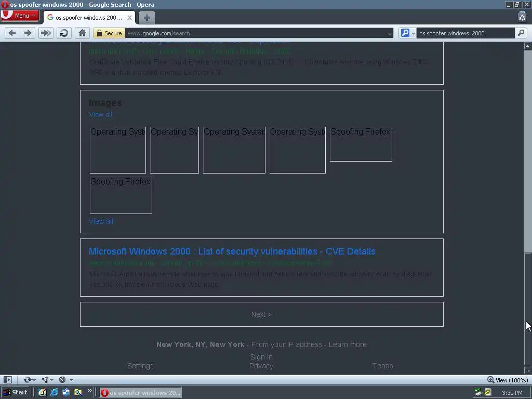Image resolution: width=532 pixels, height=399 pixels.
Task: Launch Internet Explorer from quick launch
Action: pos(54,393)
